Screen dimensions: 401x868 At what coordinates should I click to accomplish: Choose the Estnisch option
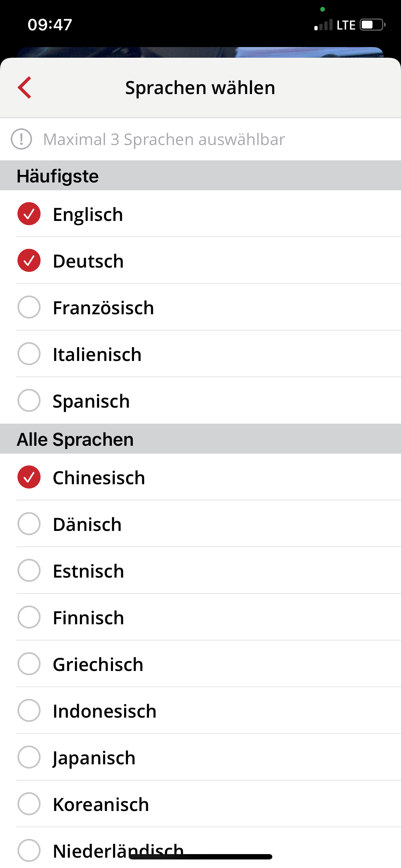pos(200,570)
